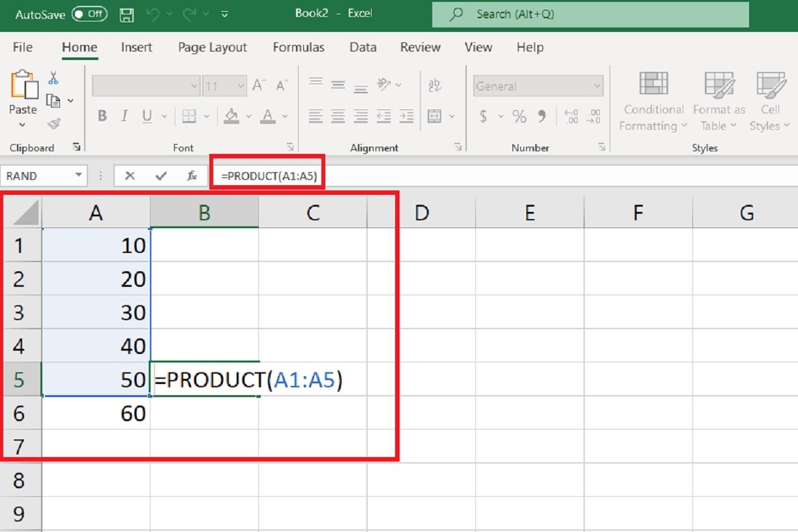The height and width of the screenshot is (532, 798).
Task: Open the Fill Color paint bucket
Action: [x=231, y=116]
